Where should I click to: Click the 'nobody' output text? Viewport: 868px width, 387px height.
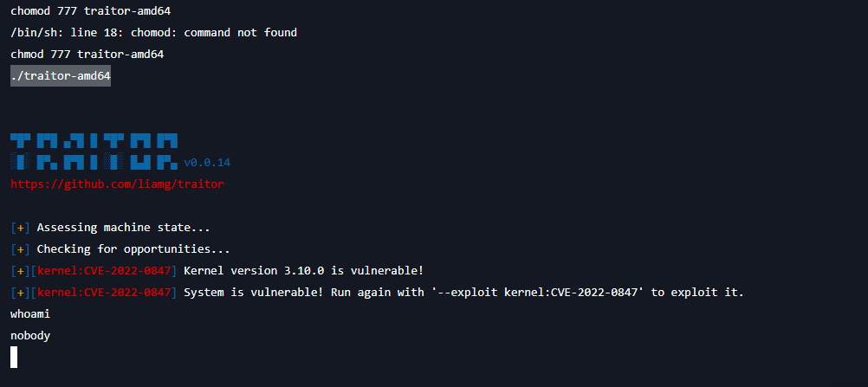click(30, 336)
